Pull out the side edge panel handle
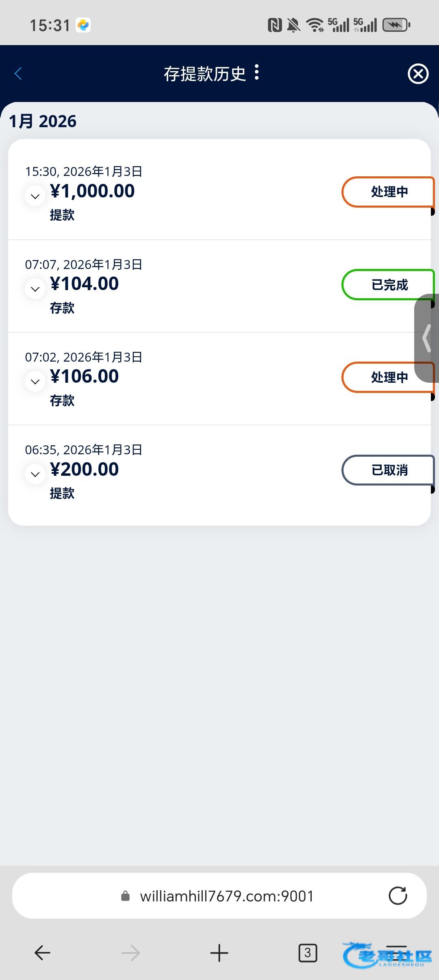The width and height of the screenshot is (439, 980). coord(427,338)
